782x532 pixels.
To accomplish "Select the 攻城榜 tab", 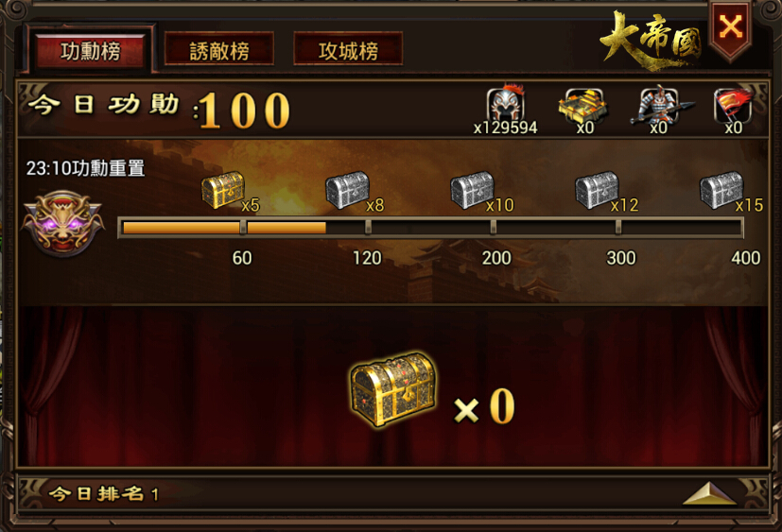I will point(348,49).
